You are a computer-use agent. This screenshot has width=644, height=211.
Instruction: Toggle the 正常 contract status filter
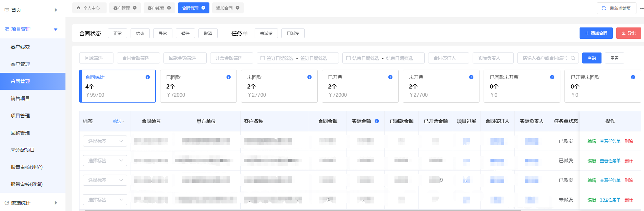point(118,33)
